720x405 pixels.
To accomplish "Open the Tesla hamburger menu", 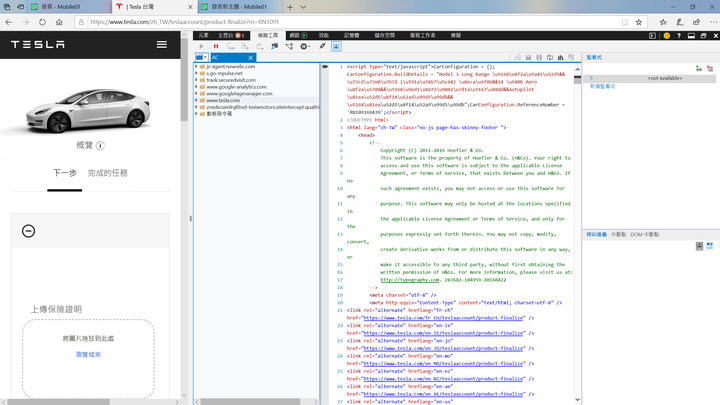I will 162,45.
